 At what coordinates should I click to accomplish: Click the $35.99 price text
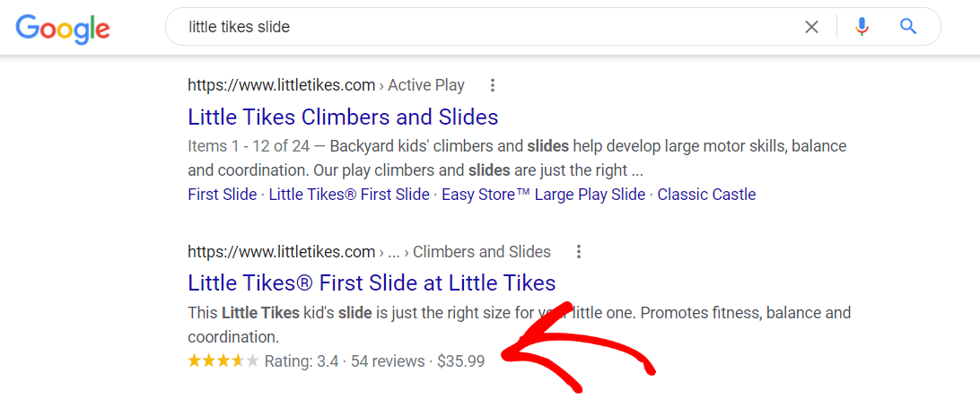pyautogui.click(x=460, y=361)
